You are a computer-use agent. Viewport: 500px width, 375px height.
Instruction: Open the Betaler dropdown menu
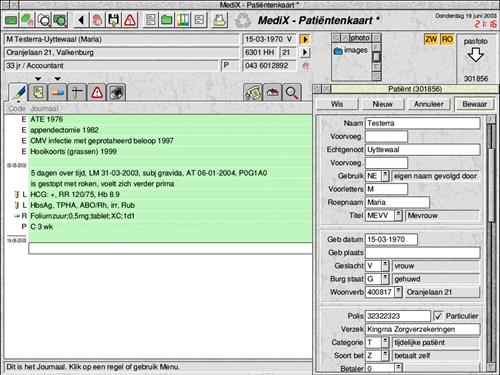click(x=398, y=368)
